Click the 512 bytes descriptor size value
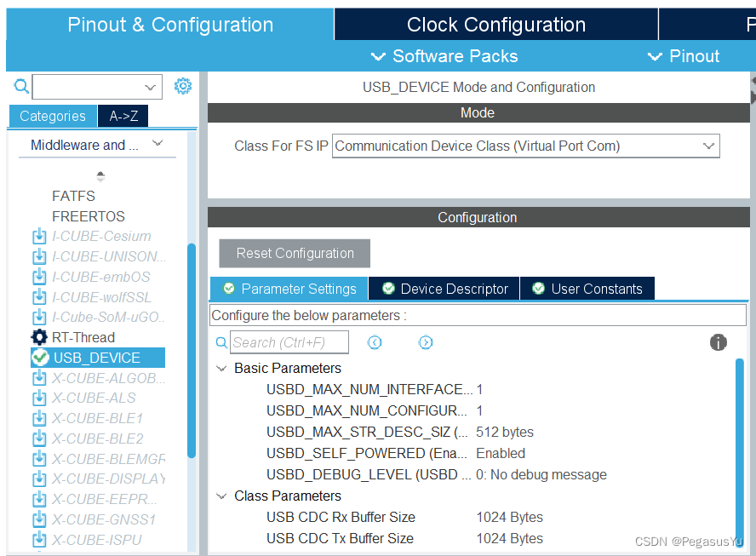The image size is (756, 556). point(505,432)
